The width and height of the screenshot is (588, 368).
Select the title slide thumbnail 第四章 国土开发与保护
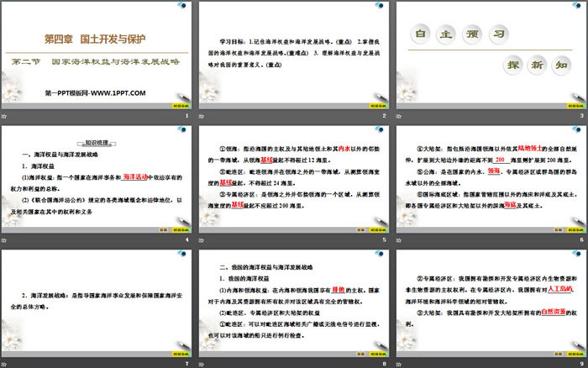click(97, 55)
